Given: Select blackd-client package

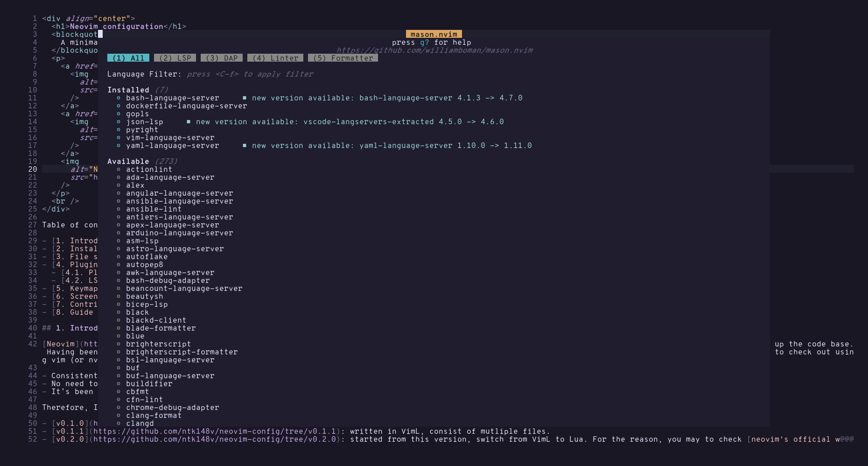Looking at the screenshot, I should [156, 320].
